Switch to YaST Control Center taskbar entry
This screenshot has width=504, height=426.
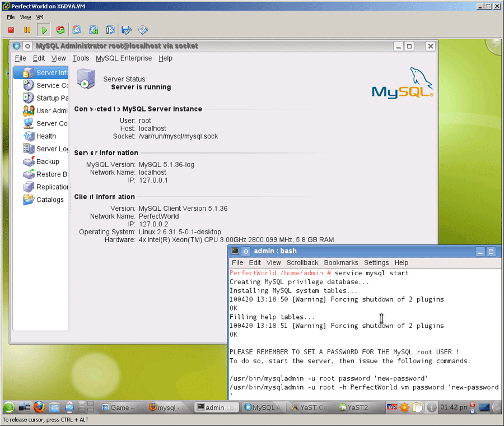(x=311, y=408)
